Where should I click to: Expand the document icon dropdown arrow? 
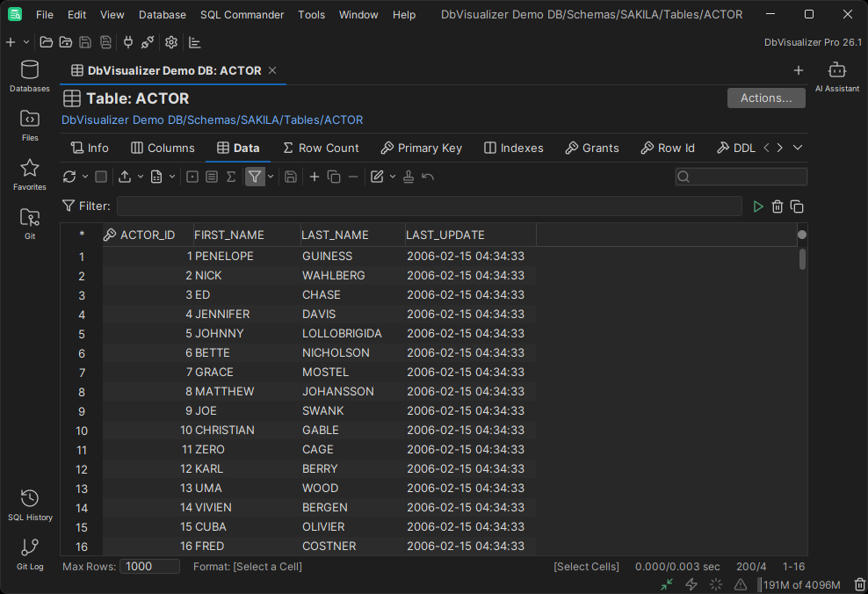point(172,177)
